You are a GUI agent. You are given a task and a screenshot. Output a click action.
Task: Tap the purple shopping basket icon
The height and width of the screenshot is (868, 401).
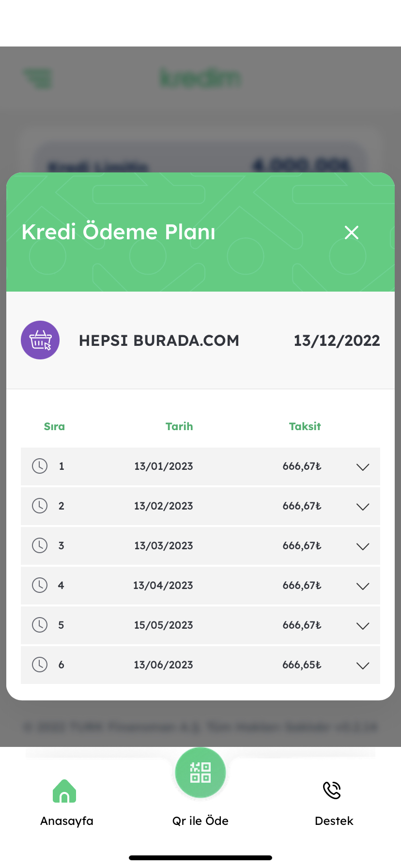pos(40,340)
